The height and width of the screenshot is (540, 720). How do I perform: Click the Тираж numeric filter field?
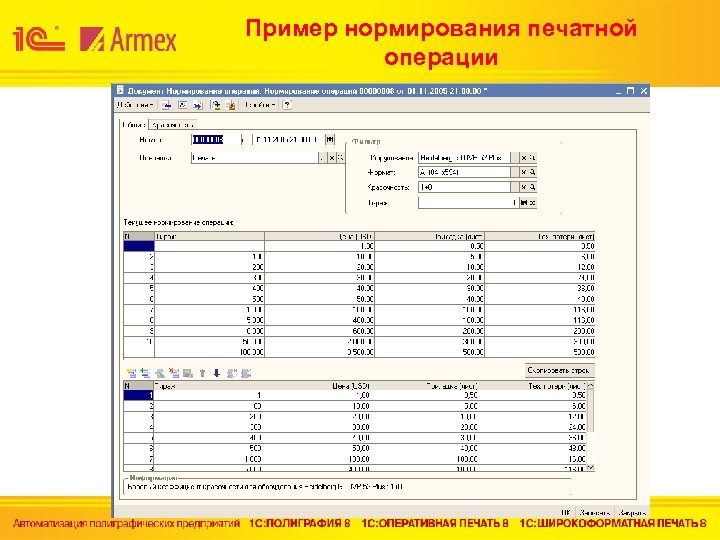click(x=468, y=202)
